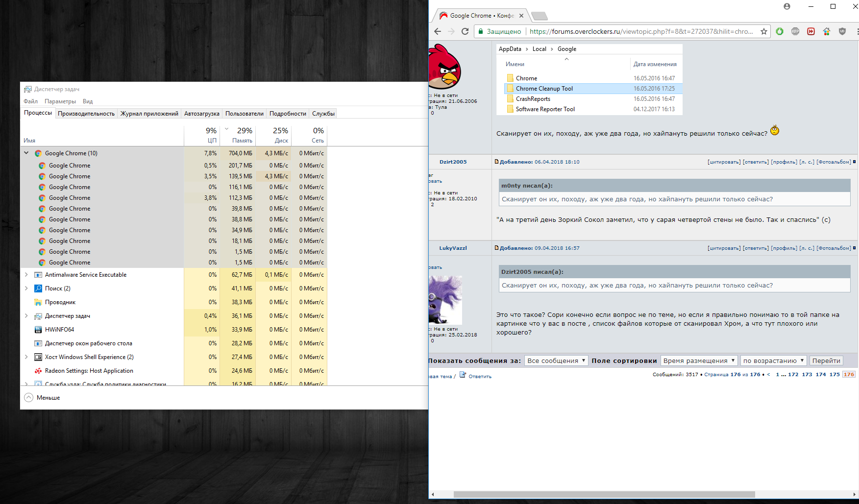The height and width of the screenshot is (504, 859).
Task: Click the Dzirt2005 post document icon
Action: [x=496, y=162]
